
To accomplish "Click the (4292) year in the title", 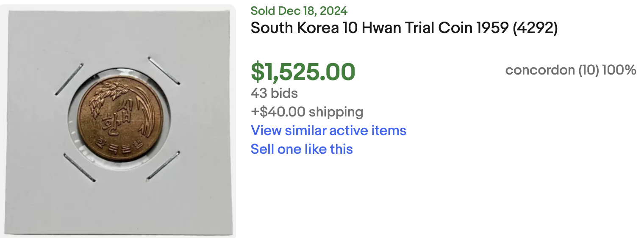I will pos(535,28).
